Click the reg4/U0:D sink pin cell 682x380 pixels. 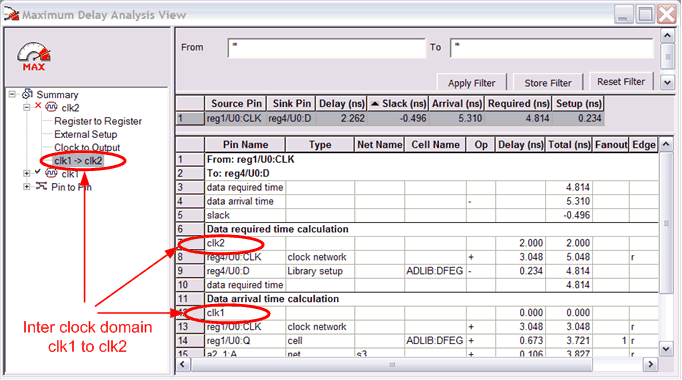290,118
